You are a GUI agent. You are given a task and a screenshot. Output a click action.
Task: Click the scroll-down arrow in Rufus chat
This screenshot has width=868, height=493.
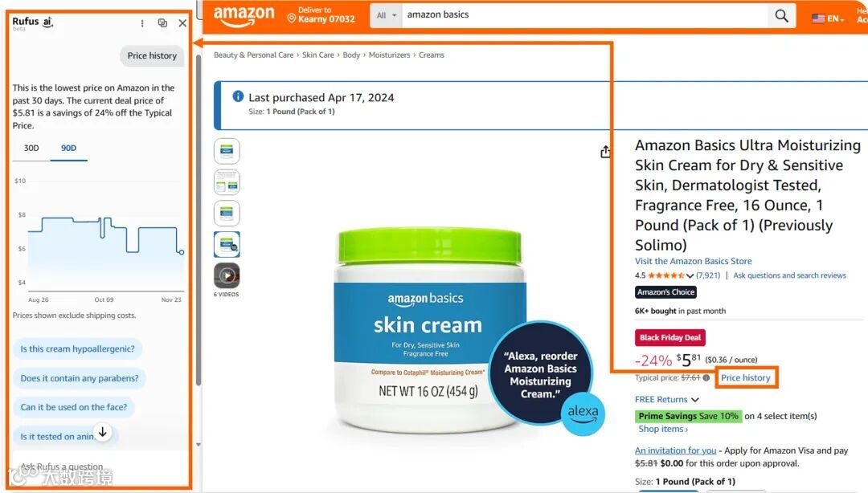click(102, 432)
